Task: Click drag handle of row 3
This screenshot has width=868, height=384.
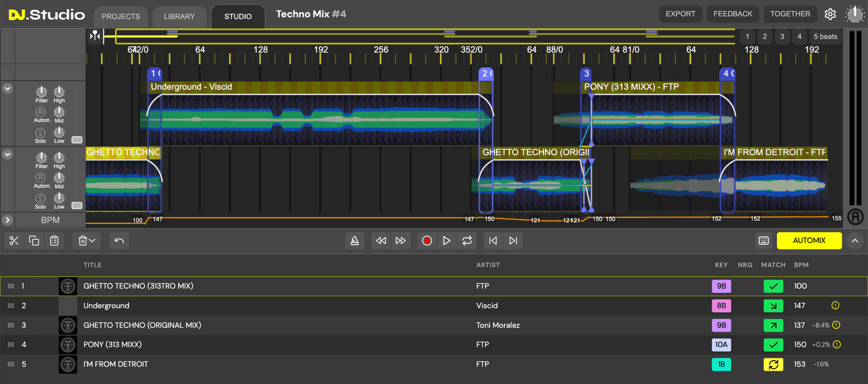Action: 11,326
